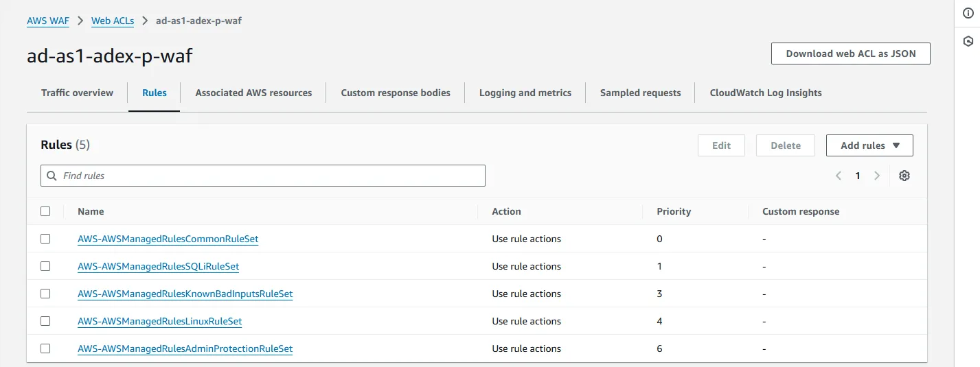The image size is (980, 367).
Task: Open AWS-AWSManagedRulesSQLiRuleSet rule link
Action: (158, 266)
